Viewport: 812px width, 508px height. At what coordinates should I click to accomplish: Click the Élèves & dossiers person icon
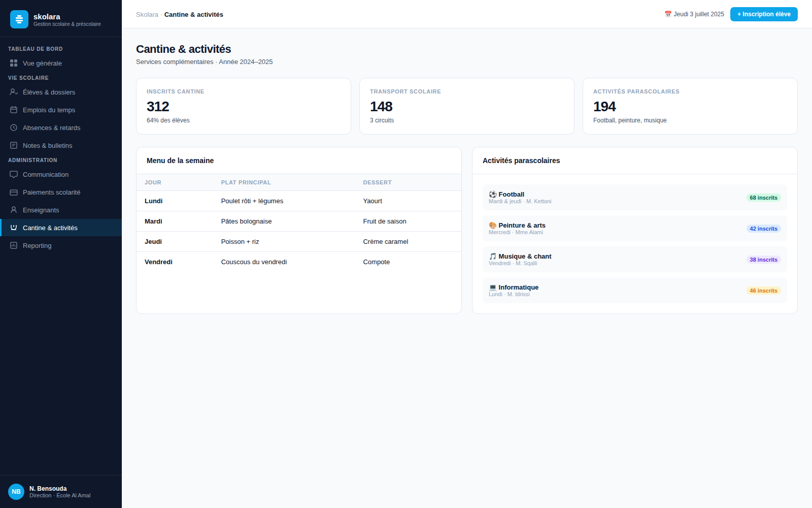pyautogui.click(x=14, y=92)
